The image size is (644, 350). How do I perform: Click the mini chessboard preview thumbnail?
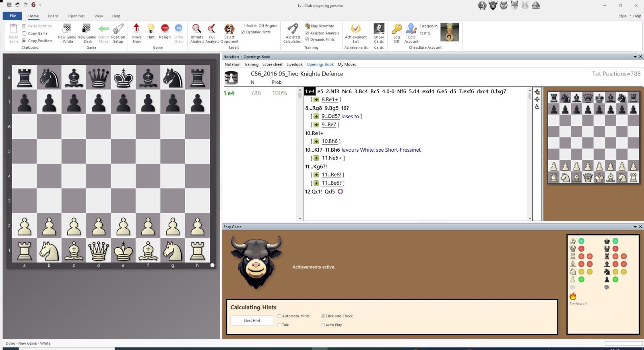click(x=593, y=137)
